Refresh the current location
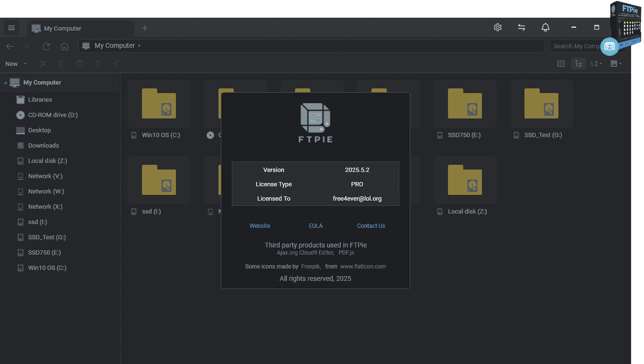 point(46,46)
